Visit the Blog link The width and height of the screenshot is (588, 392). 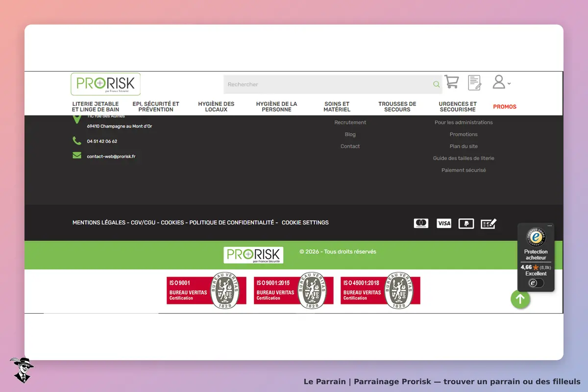[x=350, y=134]
